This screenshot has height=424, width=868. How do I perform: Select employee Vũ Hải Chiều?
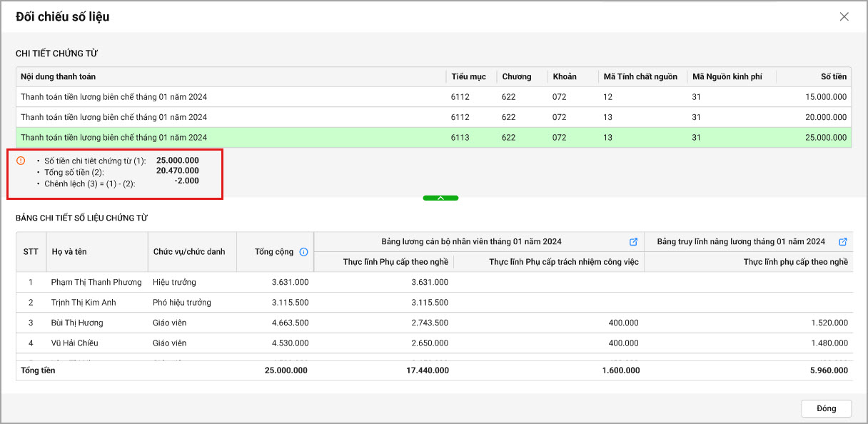75,343
